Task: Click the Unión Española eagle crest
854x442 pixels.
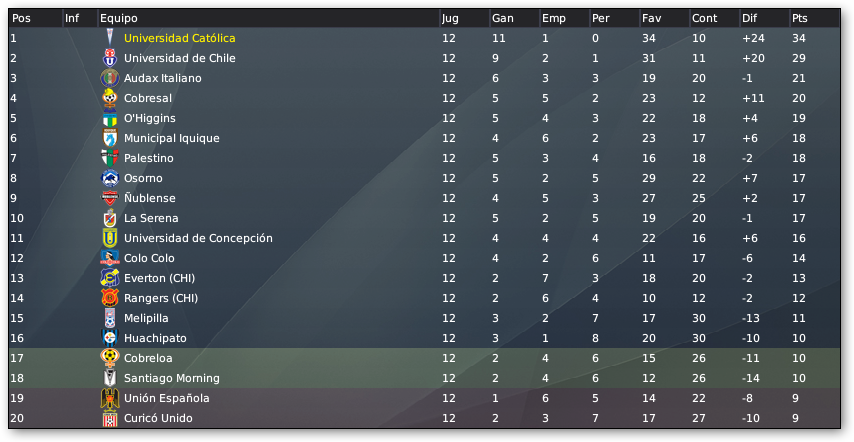Action: tap(110, 398)
